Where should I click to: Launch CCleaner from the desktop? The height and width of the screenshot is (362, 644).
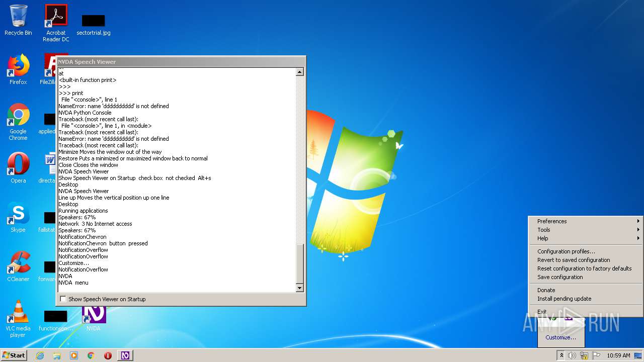click(x=18, y=266)
